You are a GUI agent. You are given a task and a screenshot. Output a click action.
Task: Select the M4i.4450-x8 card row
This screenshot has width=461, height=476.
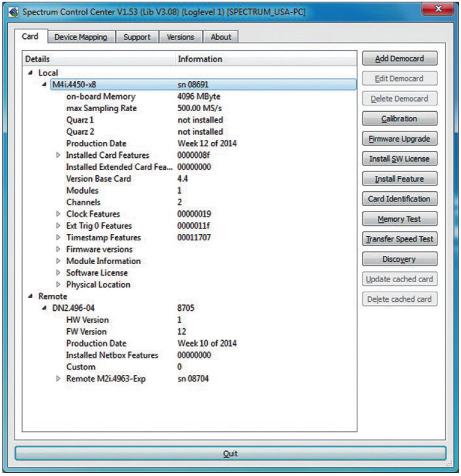(x=203, y=85)
